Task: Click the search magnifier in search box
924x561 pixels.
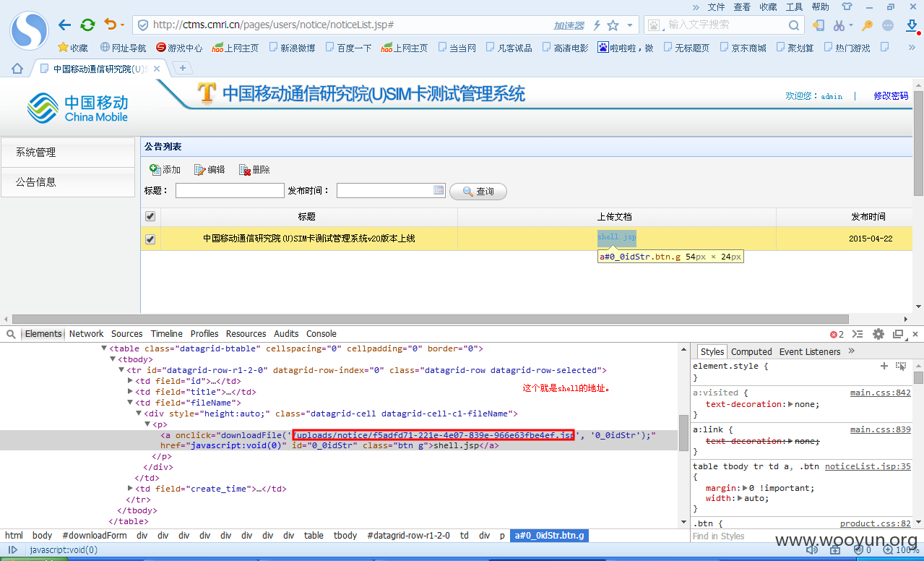Action: pyautogui.click(x=794, y=25)
